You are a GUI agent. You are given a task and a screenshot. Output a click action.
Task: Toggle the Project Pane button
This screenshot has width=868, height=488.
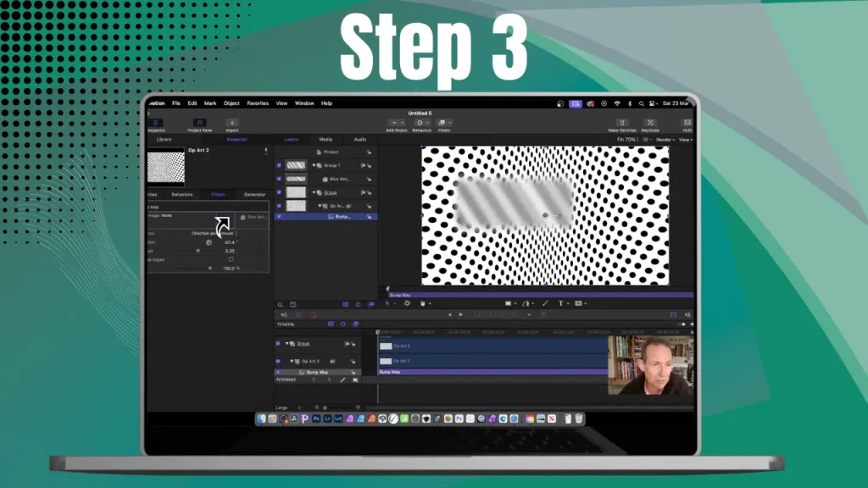click(x=200, y=123)
